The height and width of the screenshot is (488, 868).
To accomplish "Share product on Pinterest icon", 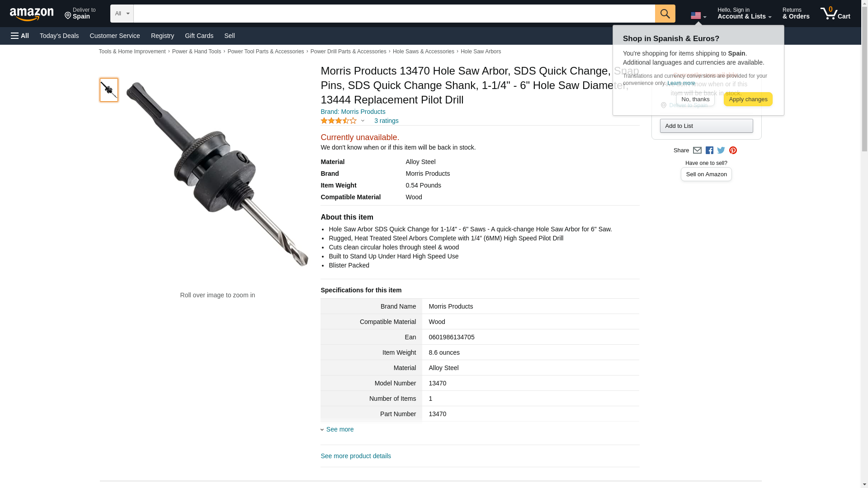I will coord(732,150).
